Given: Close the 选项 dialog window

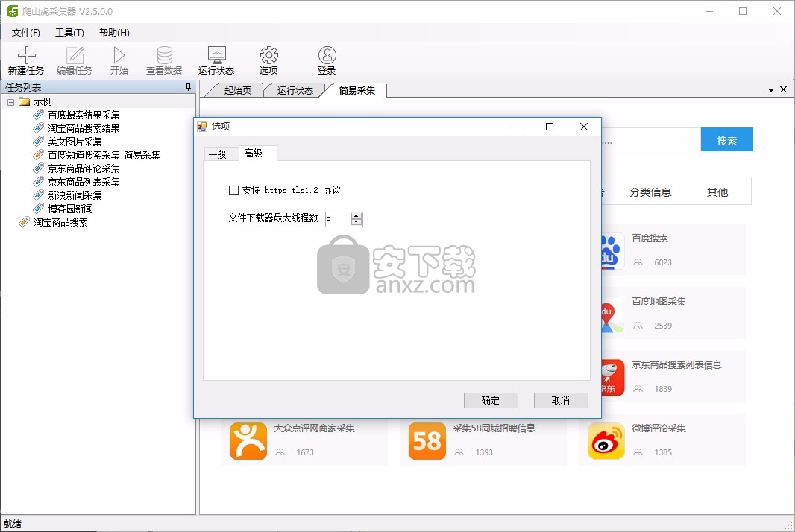Looking at the screenshot, I should coord(584,127).
